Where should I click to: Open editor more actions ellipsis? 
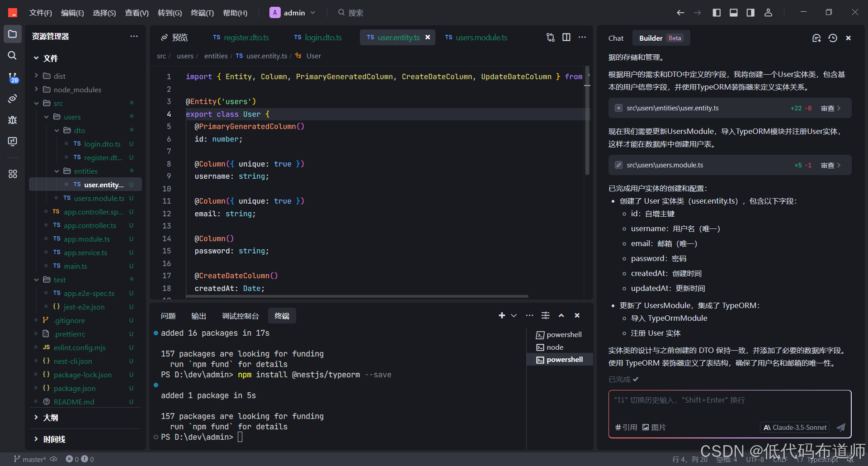[x=582, y=37]
